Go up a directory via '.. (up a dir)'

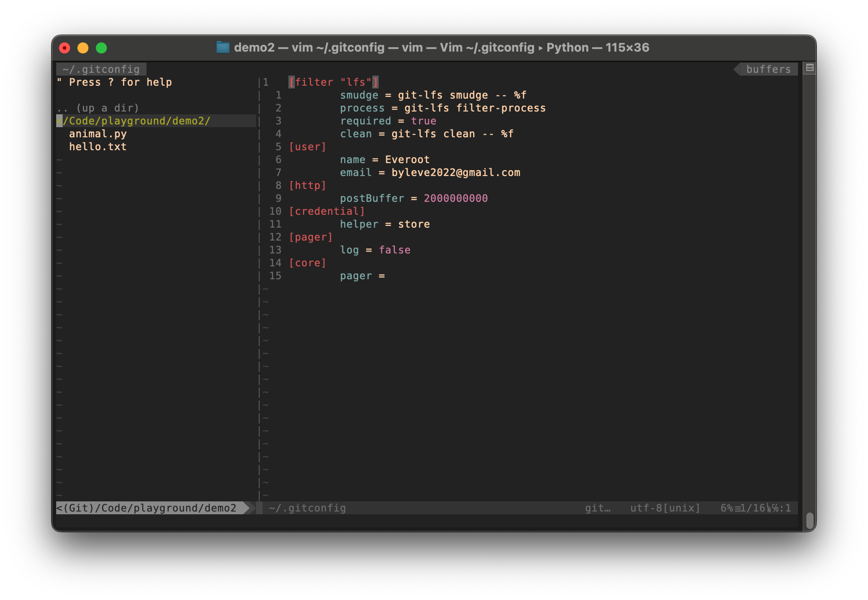[98, 108]
